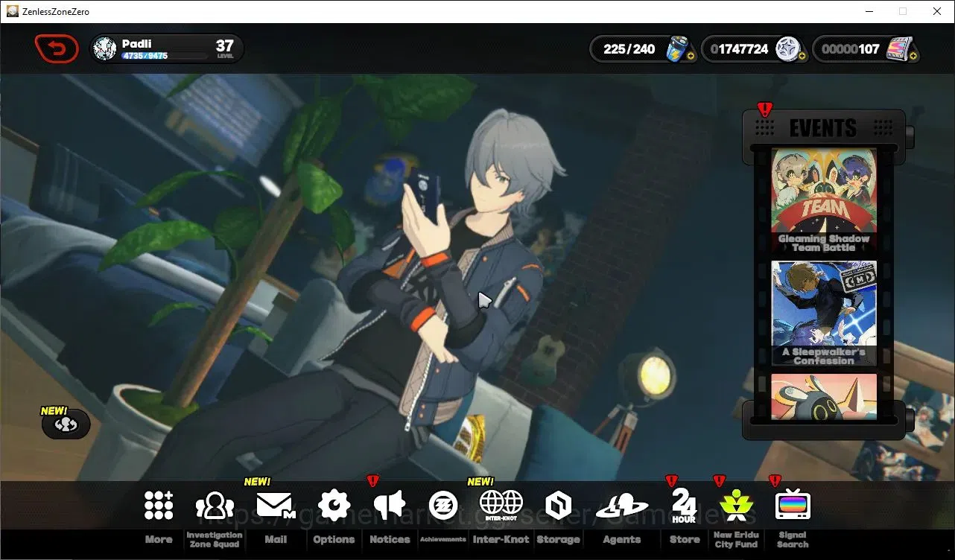Click the Options label
The image size is (955, 560).
point(334,539)
